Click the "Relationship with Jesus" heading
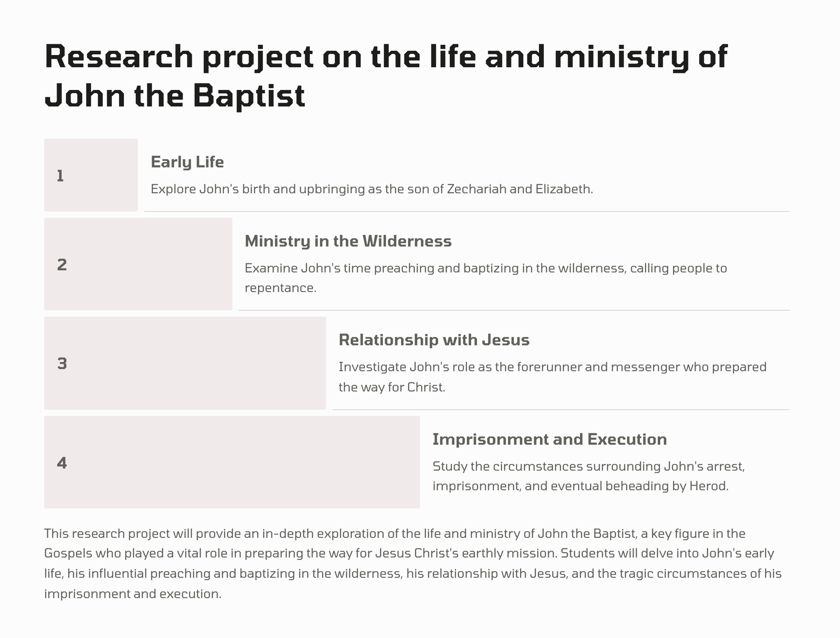This screenshot has height=638, width=840. (434, 340)
